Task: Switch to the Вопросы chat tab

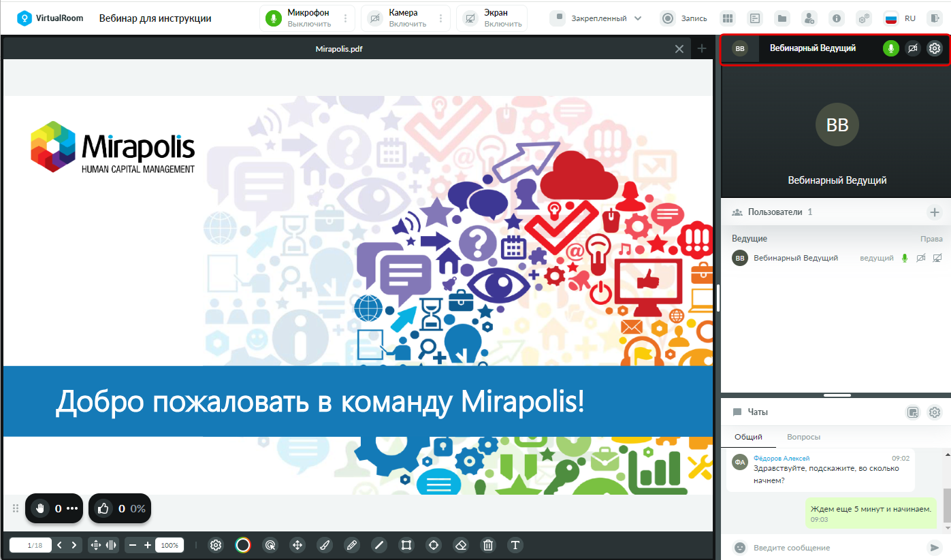Action: 803,437
